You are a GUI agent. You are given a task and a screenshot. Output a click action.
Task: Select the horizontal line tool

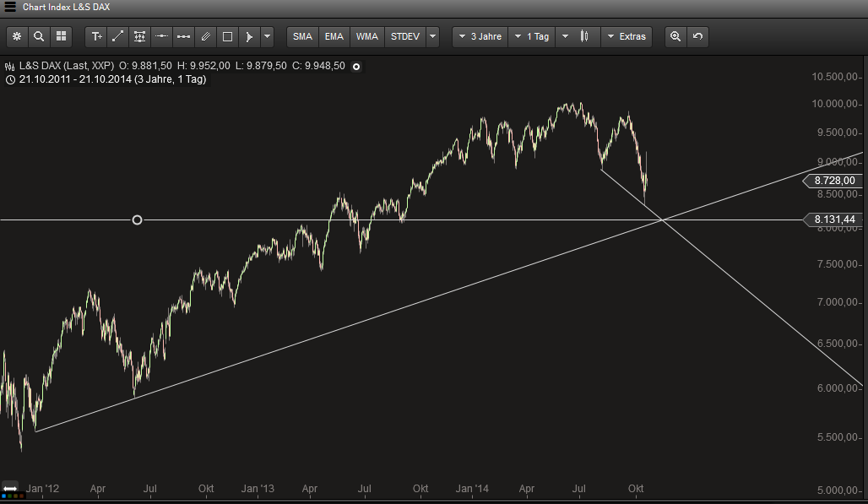tap(162, 36)
